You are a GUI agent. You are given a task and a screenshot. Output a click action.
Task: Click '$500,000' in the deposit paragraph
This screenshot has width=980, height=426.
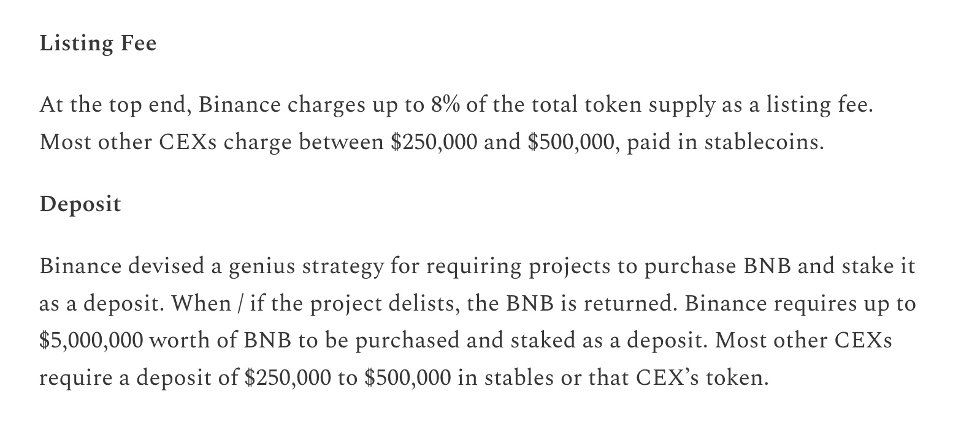tap(408, 378)
